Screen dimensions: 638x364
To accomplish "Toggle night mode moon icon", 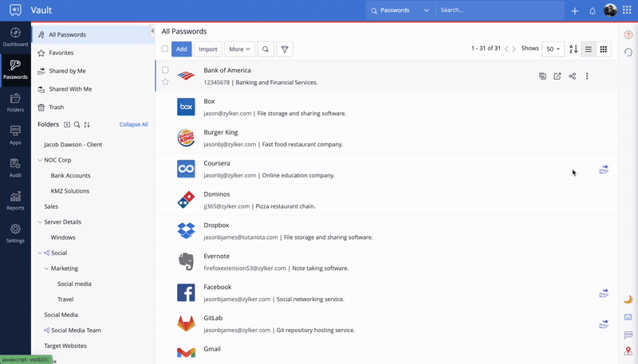I will point(628,299).
